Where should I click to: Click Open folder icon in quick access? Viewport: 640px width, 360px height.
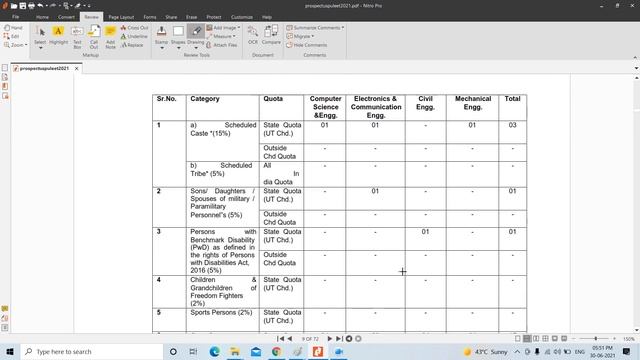pyautogui.click(x=14, y=6)
